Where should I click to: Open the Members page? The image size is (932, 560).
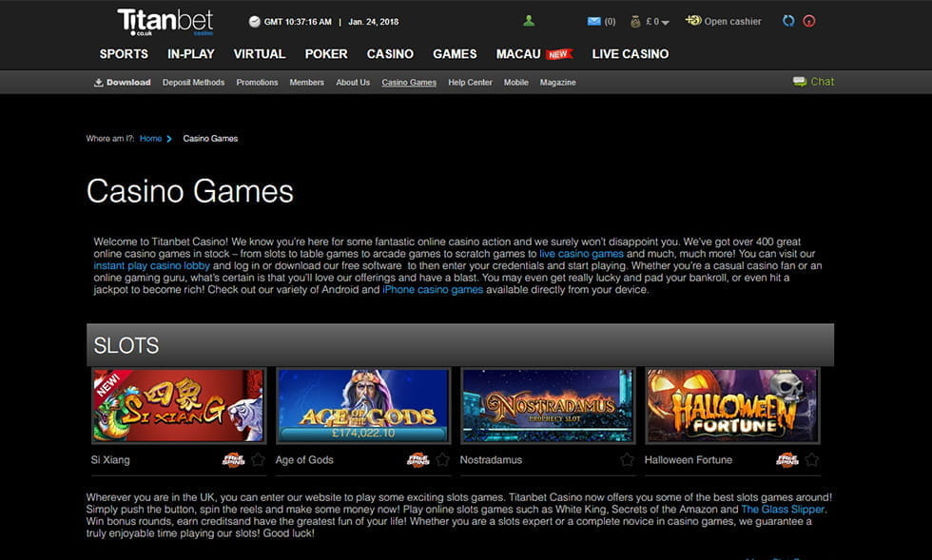coord(306,83)
